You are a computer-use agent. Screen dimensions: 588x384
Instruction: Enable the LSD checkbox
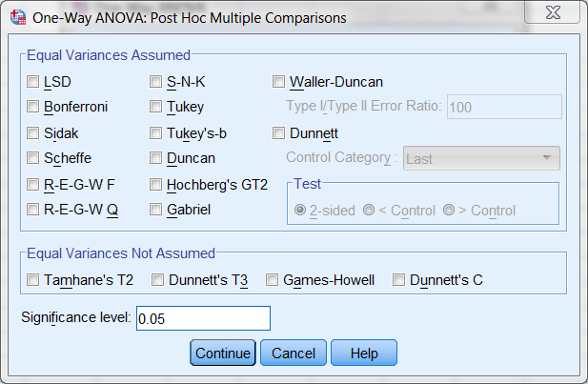[x=33, y=81]
